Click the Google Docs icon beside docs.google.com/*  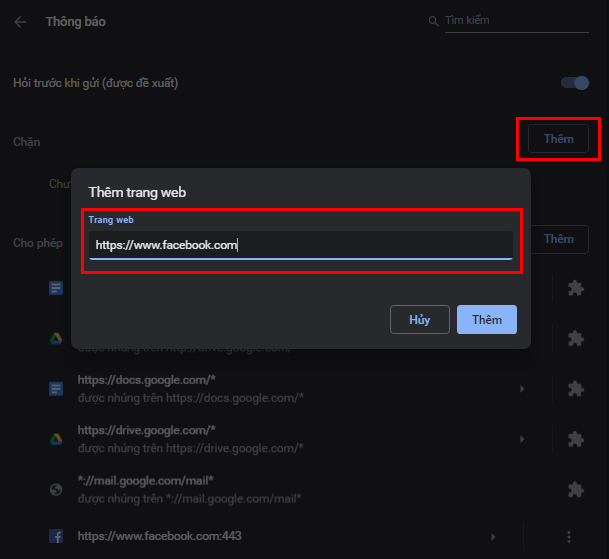coord(56,388)
